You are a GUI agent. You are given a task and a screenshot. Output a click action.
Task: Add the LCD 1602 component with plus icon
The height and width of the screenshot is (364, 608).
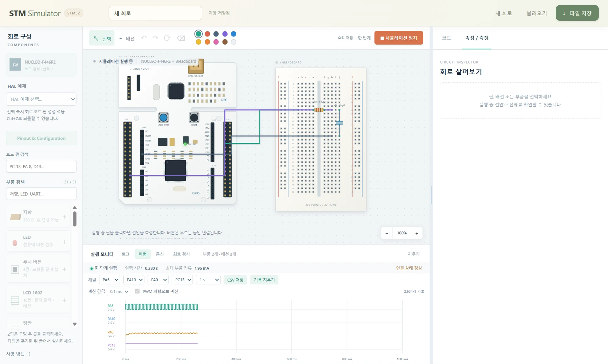point(65,300)
